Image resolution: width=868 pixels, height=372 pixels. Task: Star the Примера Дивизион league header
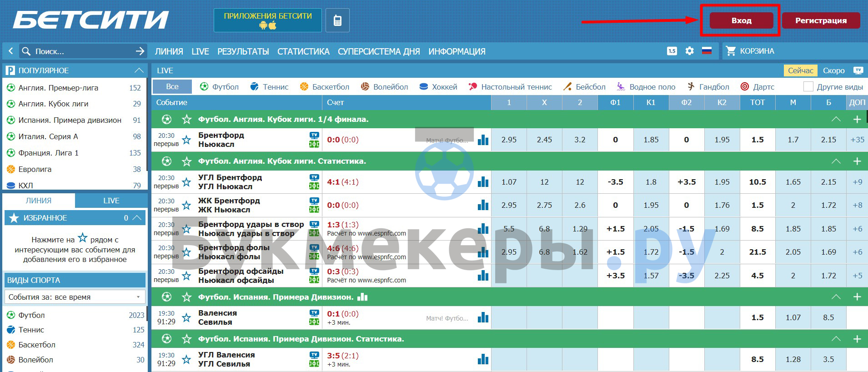186,297
